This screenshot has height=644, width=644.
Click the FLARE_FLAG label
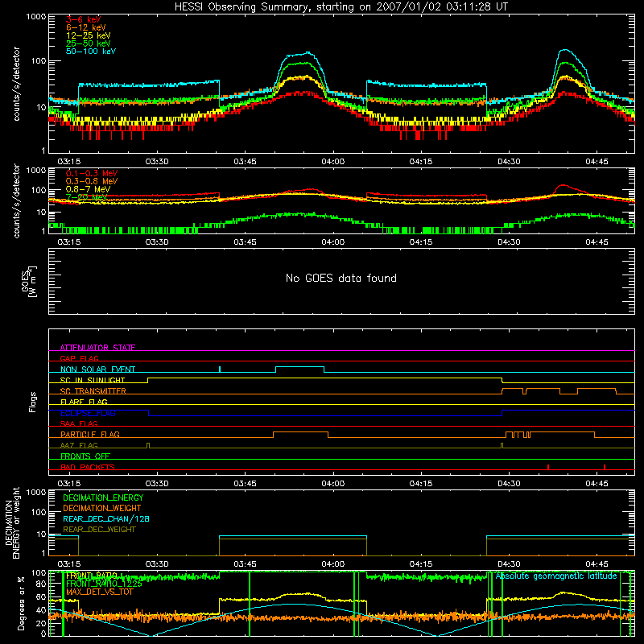coord(84,402)
